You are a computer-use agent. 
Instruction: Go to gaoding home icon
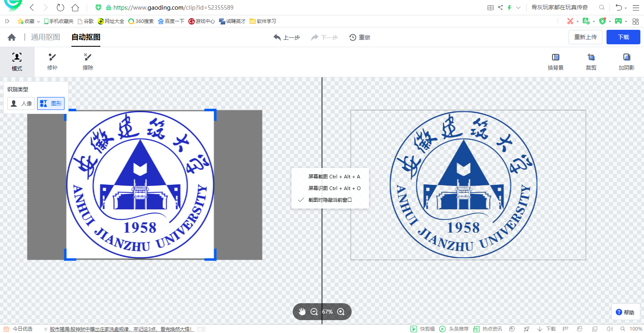(12, 37)
